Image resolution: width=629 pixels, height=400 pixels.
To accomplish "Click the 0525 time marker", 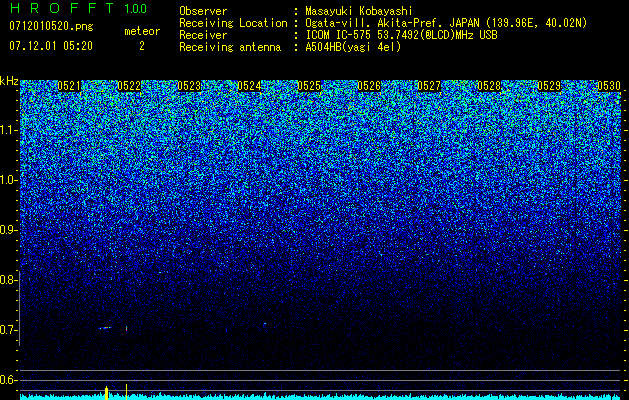I will click(x=309, y=86).
